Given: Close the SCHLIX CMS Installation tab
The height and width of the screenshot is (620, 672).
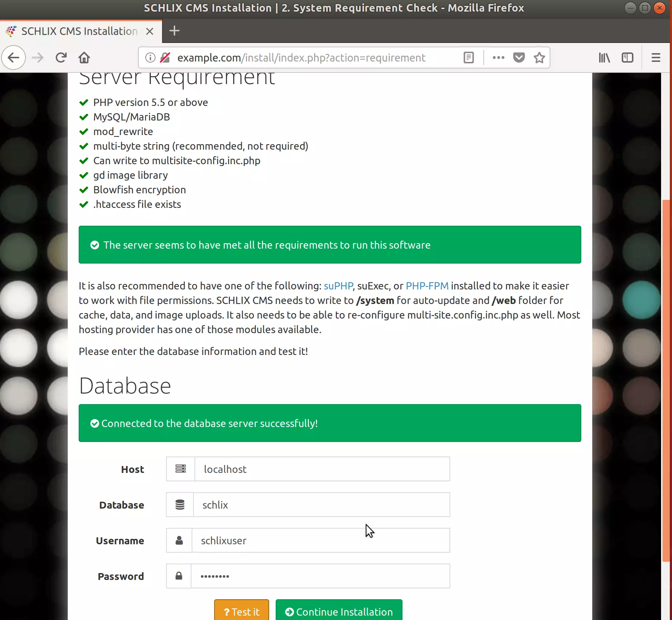Looking at the screenshot, I should 149,31.
